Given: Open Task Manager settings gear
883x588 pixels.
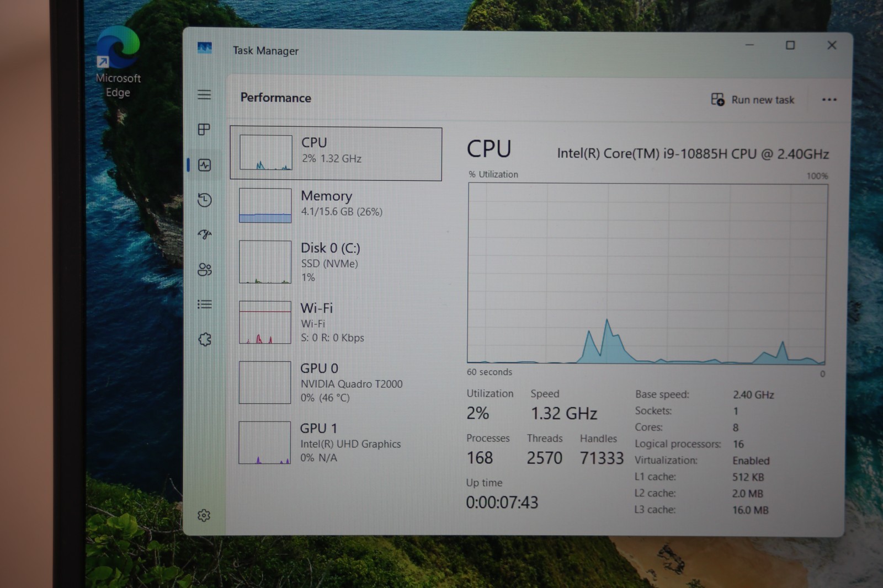Looking at the screenshot, I should point(204,515).
